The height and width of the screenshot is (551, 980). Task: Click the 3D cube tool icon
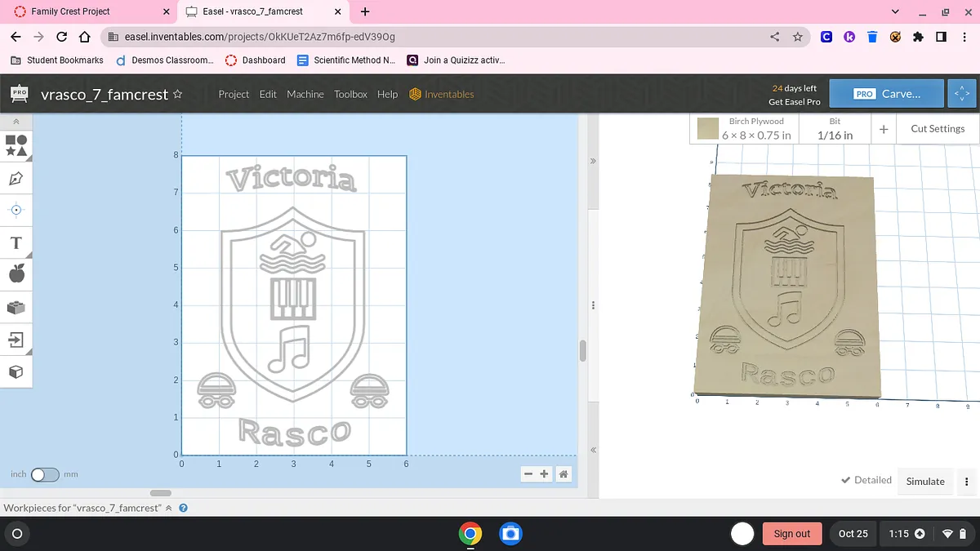pos(16,371)
